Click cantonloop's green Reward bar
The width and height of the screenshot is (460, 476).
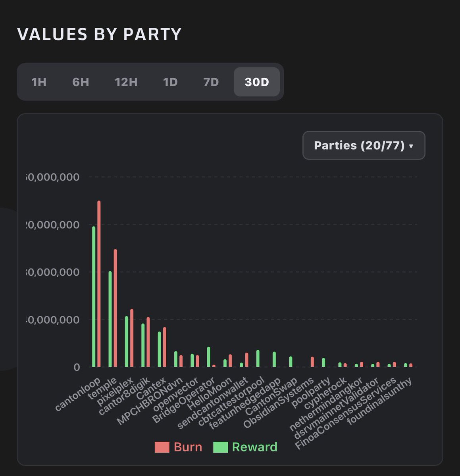point(94,297)
